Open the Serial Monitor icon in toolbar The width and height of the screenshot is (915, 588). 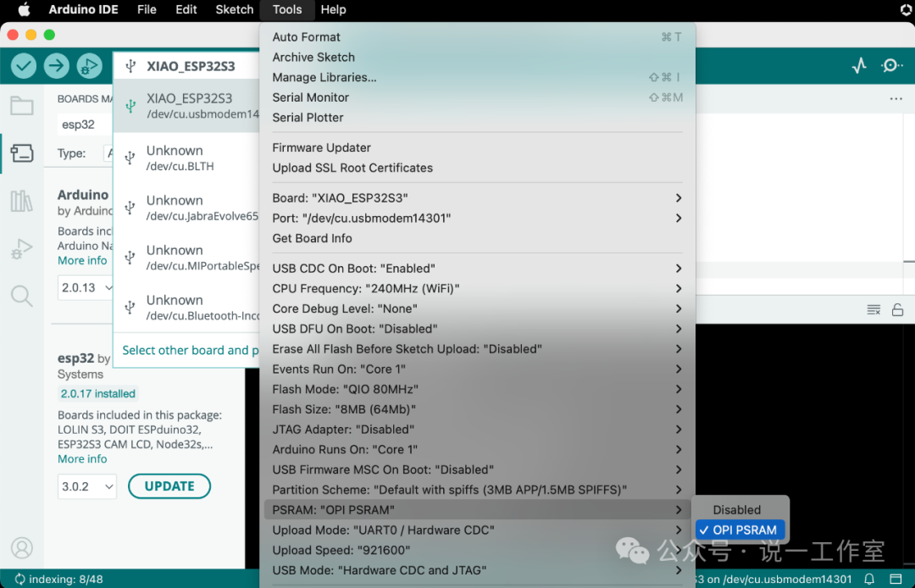pos(891,66)
